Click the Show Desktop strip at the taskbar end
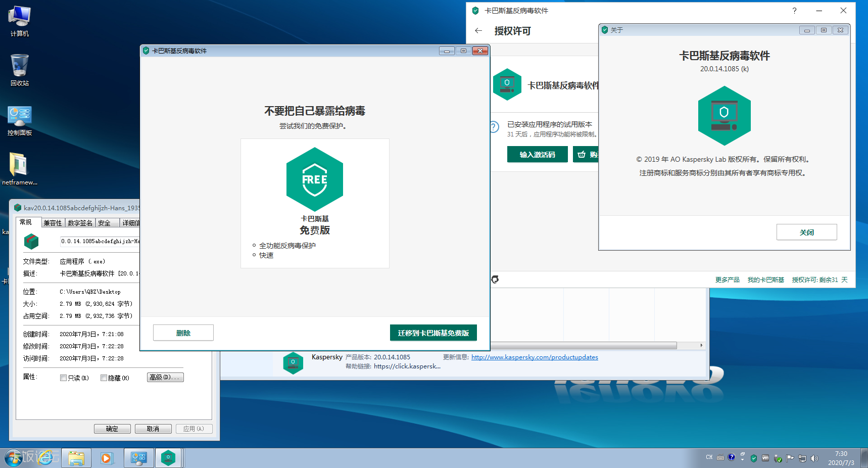 click(x=864, y=458)
